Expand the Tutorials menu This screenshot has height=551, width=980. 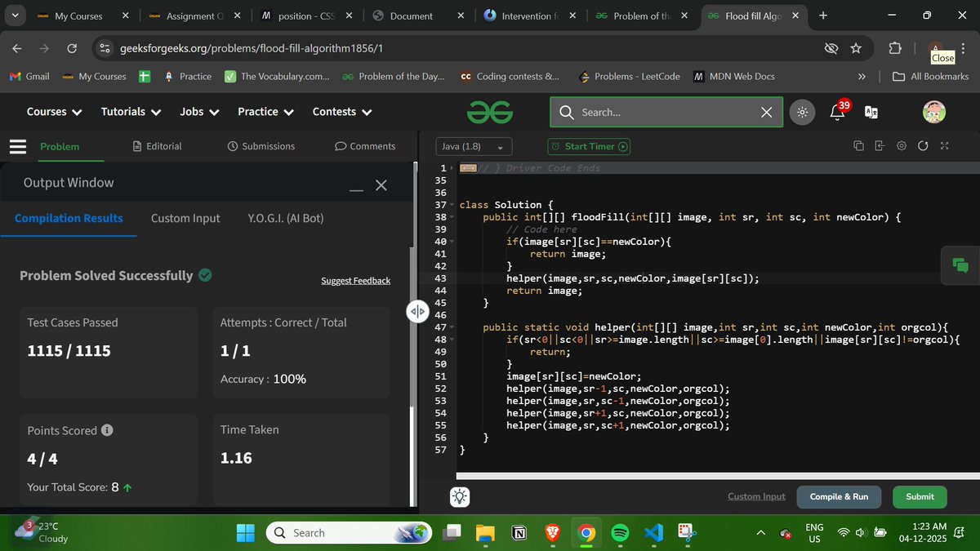(131, 112)
